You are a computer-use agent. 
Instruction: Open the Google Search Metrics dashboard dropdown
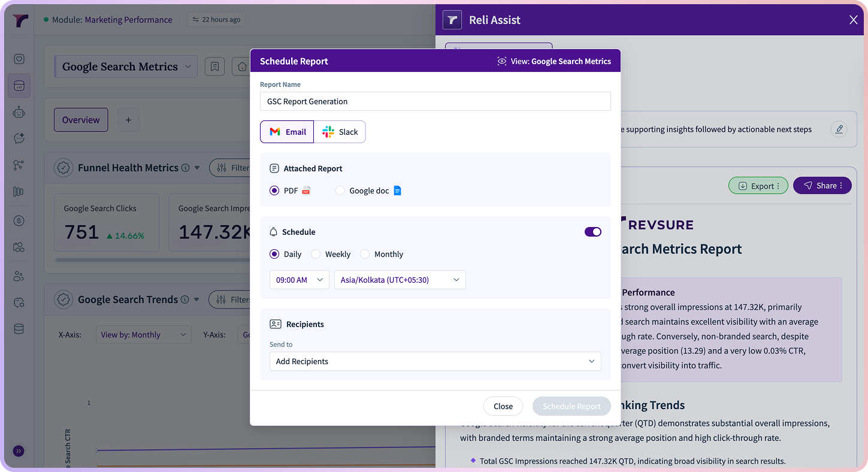126,66
